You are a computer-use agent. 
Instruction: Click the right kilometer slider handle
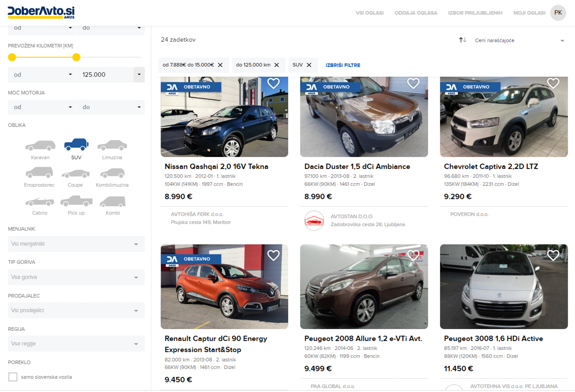(77, 57)
